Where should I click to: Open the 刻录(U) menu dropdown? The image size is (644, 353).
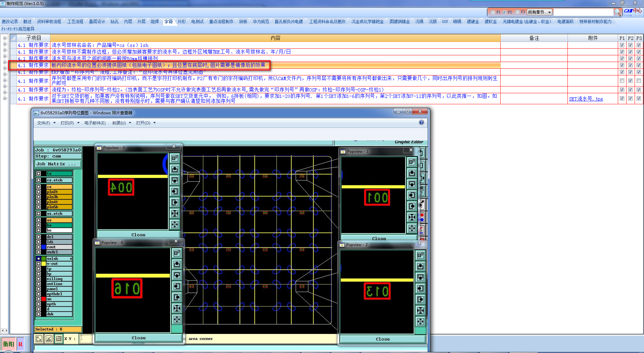121,123
